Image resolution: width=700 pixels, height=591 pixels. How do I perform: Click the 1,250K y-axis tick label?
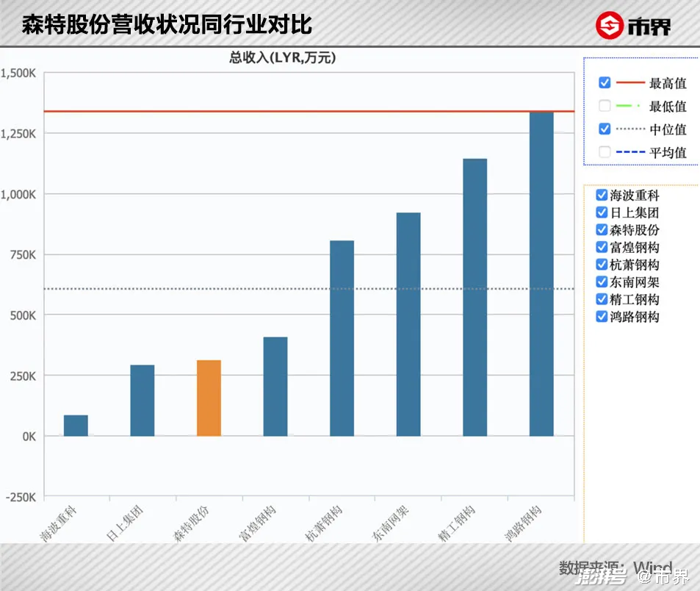tap(18, 134)
